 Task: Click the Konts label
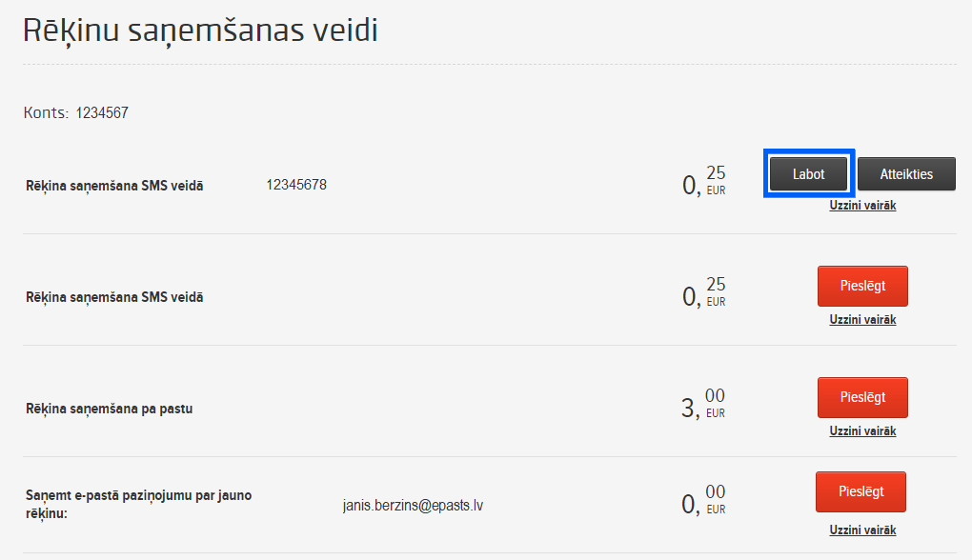pyautogui.click(x=46, y=112)
